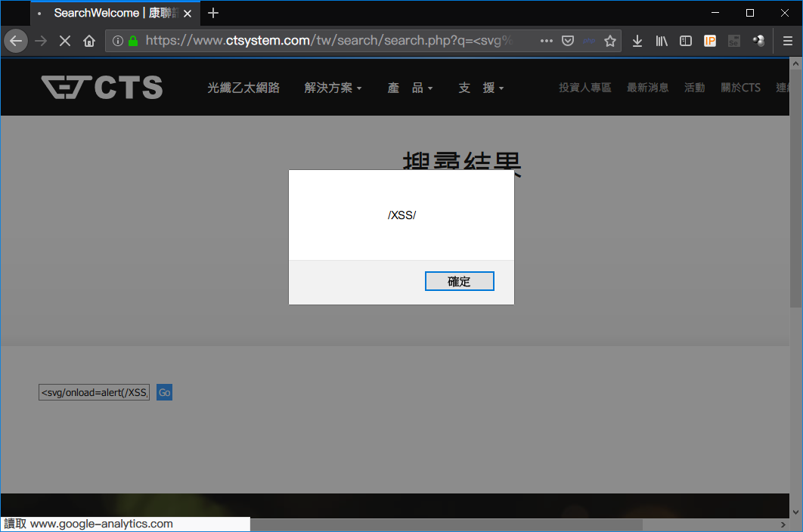Select the SearchWelcome browser tab
803x532 pixels.
coord(115,14)
